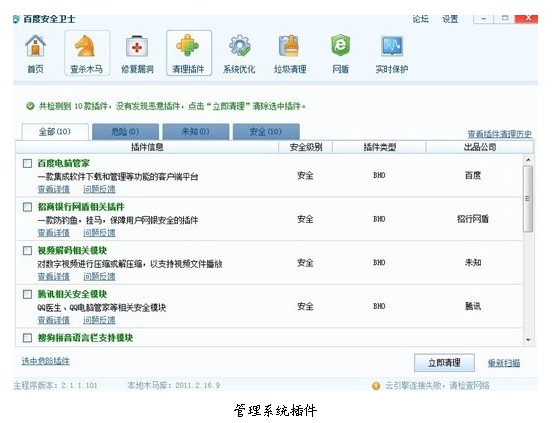Tick the checkbox for 腾讯相关安全模块

tap(27, 294)
